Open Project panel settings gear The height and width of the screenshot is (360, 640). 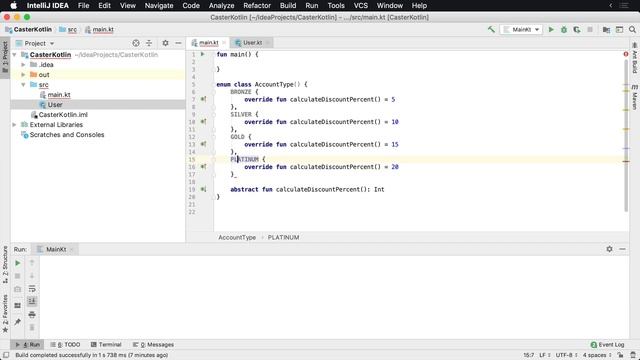[165, 43]
